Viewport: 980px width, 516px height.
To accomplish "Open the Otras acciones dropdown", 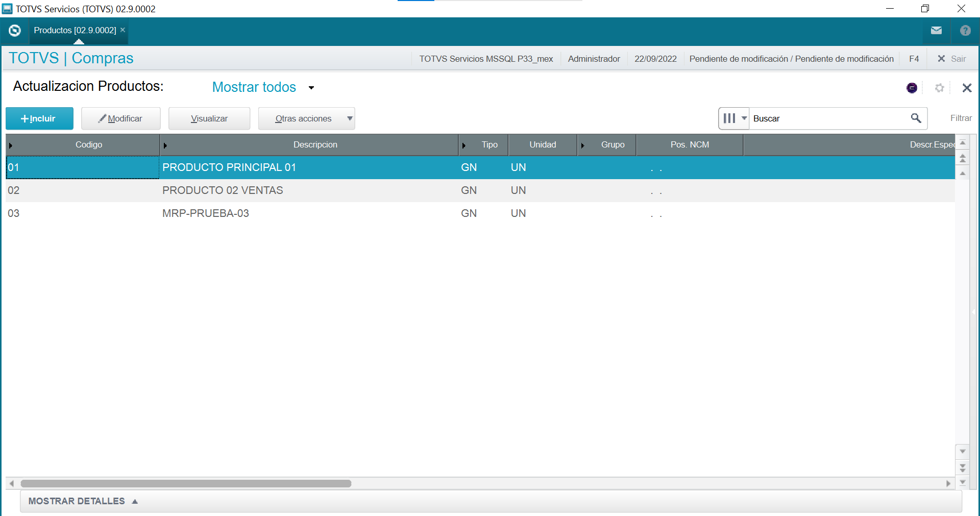I will tap(306, 118).
